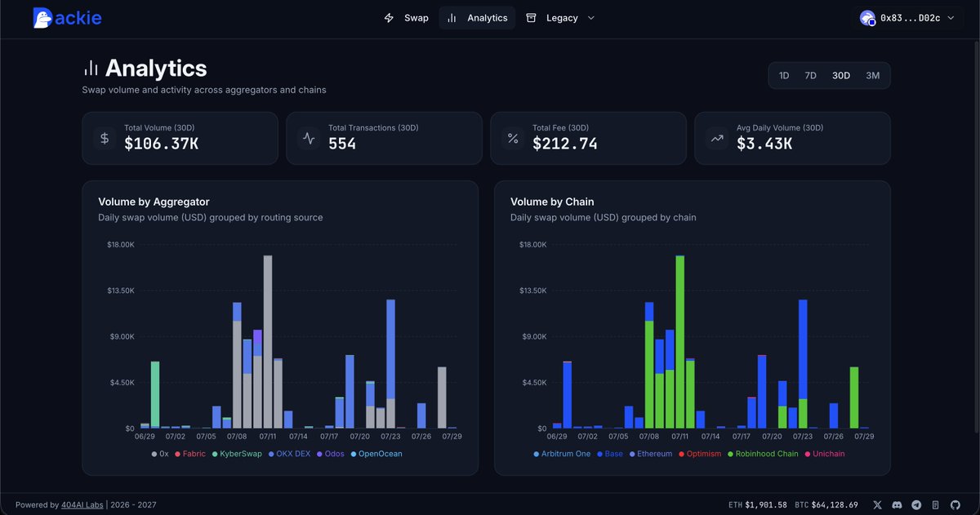Toggle the OpenOcean legend entry

376,454
